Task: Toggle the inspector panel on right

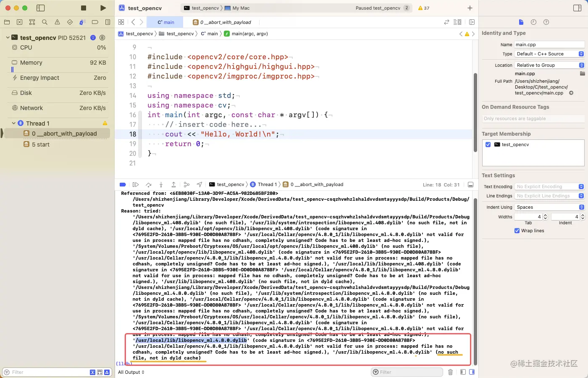Action: coord(577,8)
